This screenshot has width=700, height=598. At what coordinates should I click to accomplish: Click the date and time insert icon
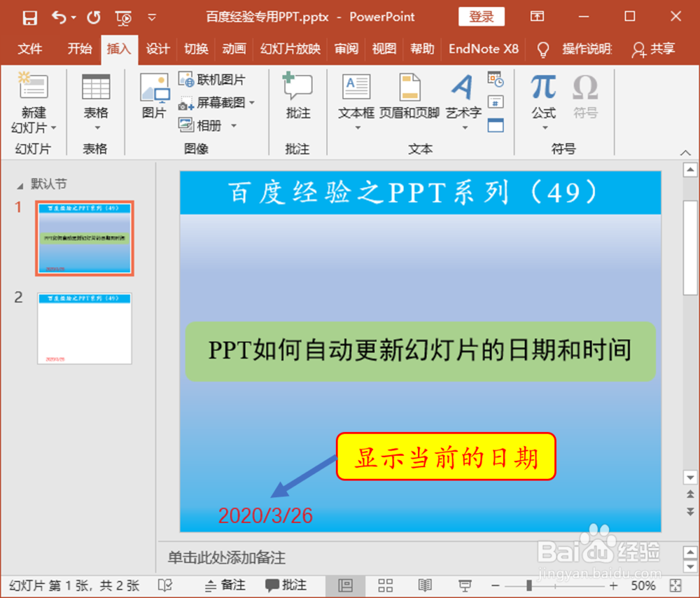click(x=496, y=80)
